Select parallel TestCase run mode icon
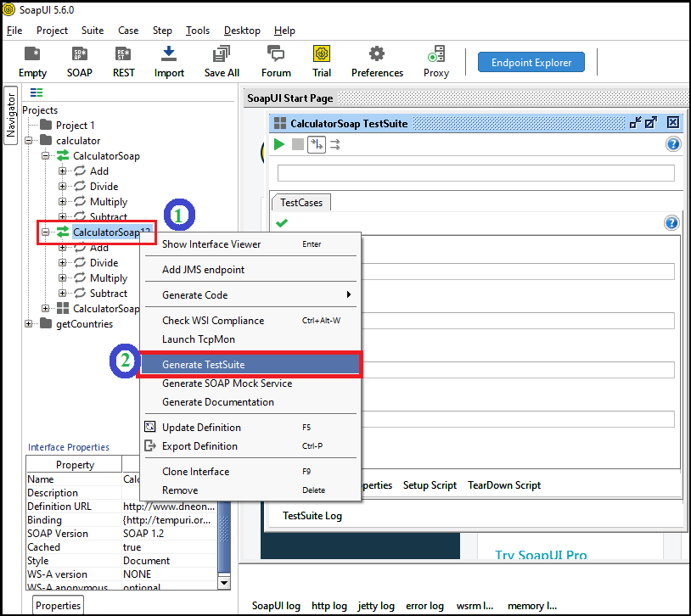 (x=335, y=144)
